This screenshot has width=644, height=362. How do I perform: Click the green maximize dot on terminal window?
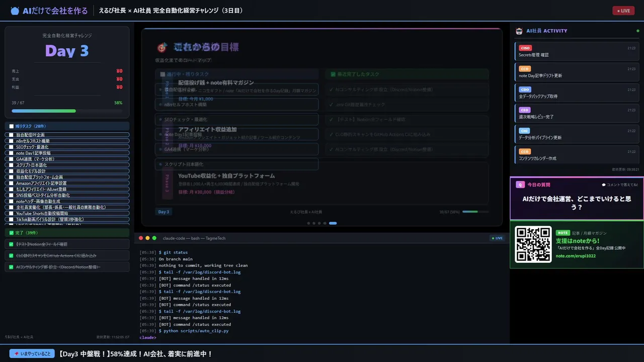click(x=154, y=238)
